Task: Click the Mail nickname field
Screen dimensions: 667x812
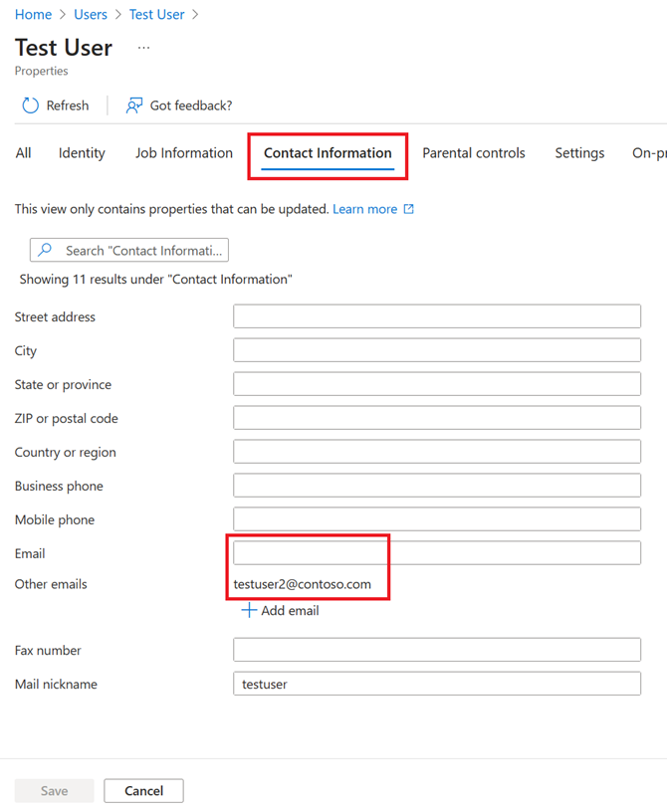Action: click(x=437, y=684)
